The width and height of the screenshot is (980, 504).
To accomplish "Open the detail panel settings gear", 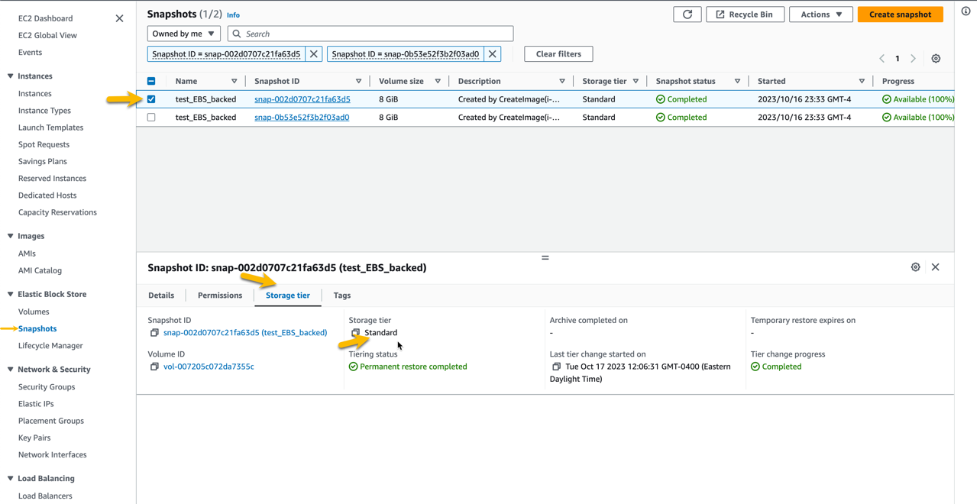I will (916, 267).
